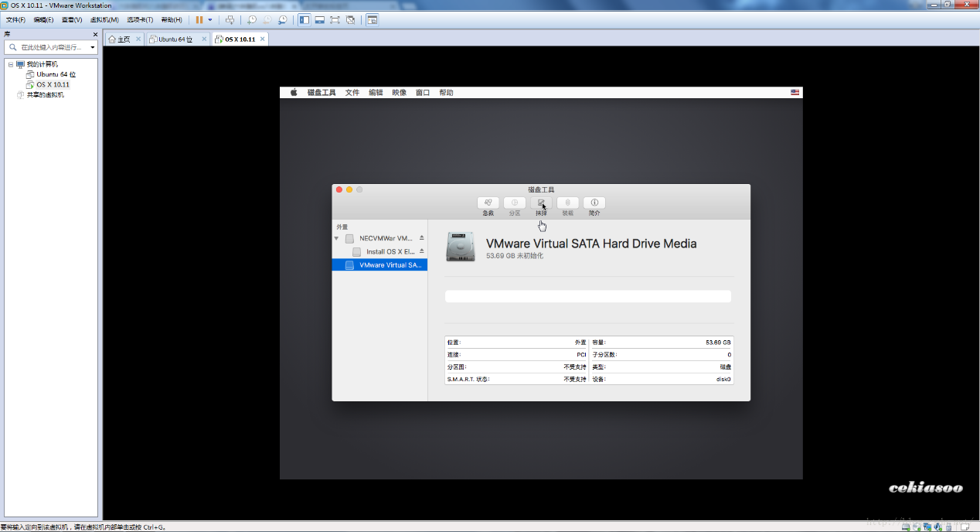The height and width of the screenshot is (532, 980).
Task: Switch to Unity mode icon
Action: (x=350, y=19)
